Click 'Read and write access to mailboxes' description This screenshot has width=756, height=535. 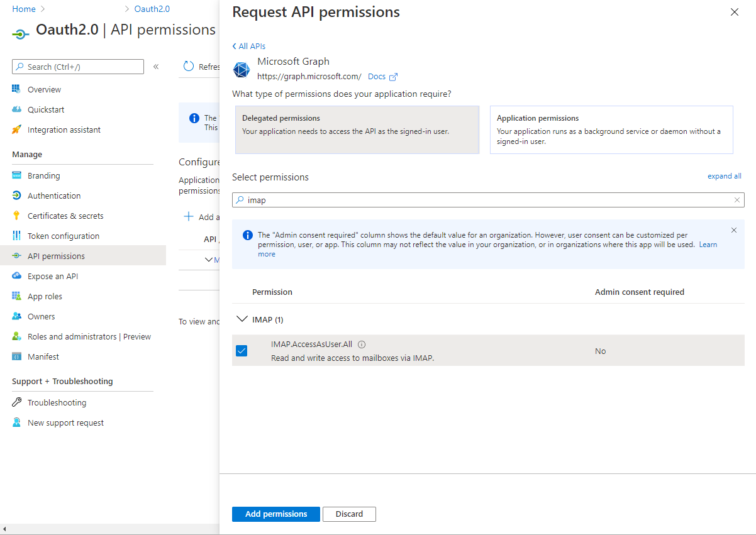pyautogui.click(x=353, y=358)
